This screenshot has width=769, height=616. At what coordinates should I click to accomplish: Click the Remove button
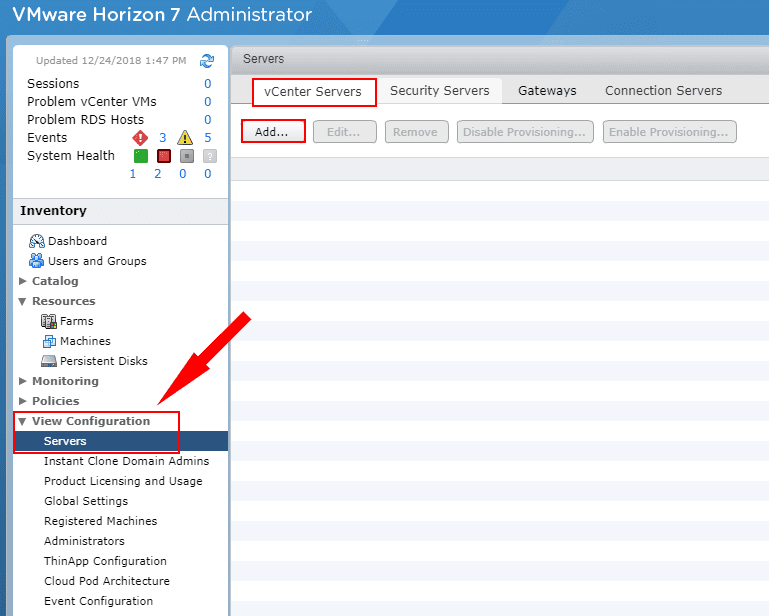[x=416, y=132]
